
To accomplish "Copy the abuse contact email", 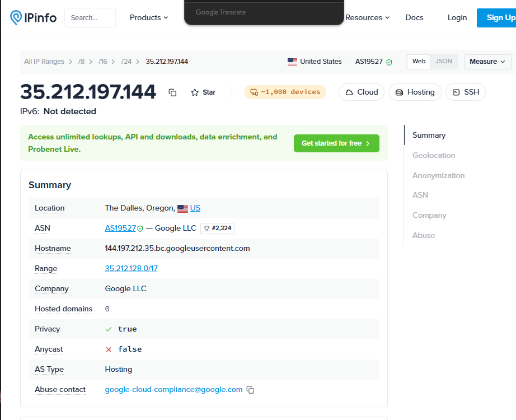I will click(250, 390).
